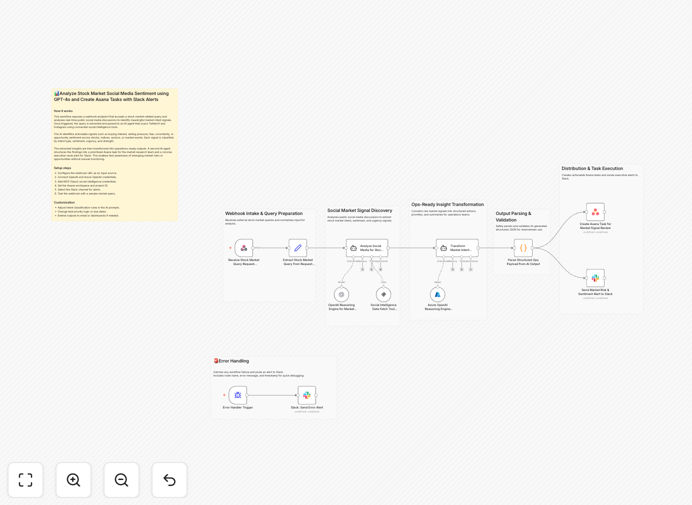Select the yellow workflow description sticky note
This screenshot has height=505, width=692.
click(x=115, y=155)
